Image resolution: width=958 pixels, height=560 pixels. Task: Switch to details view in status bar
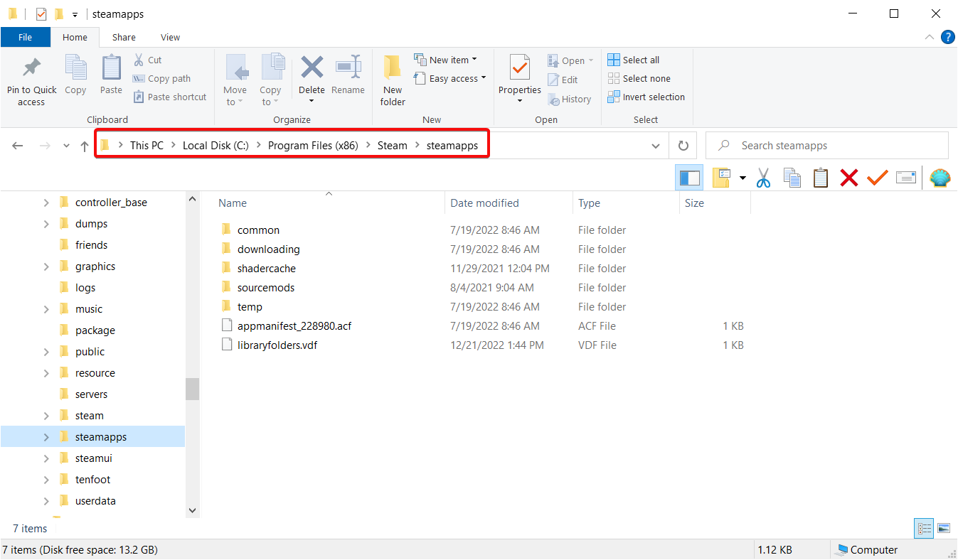click(x=925, y=528)
